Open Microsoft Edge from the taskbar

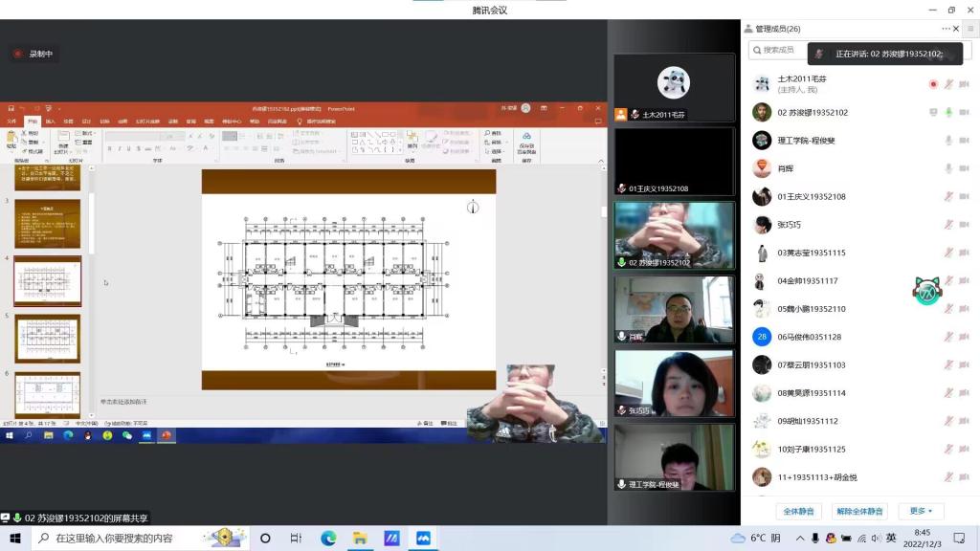point(327,538)
